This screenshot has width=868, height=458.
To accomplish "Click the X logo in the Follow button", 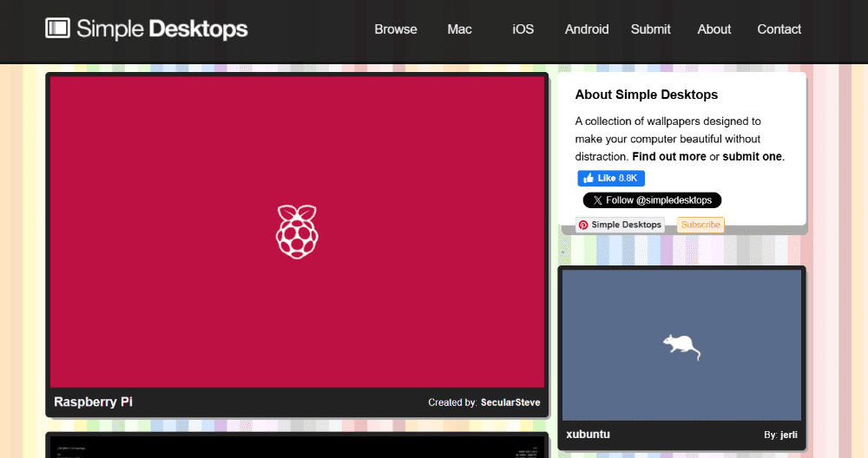I will (x=597, y=200).
